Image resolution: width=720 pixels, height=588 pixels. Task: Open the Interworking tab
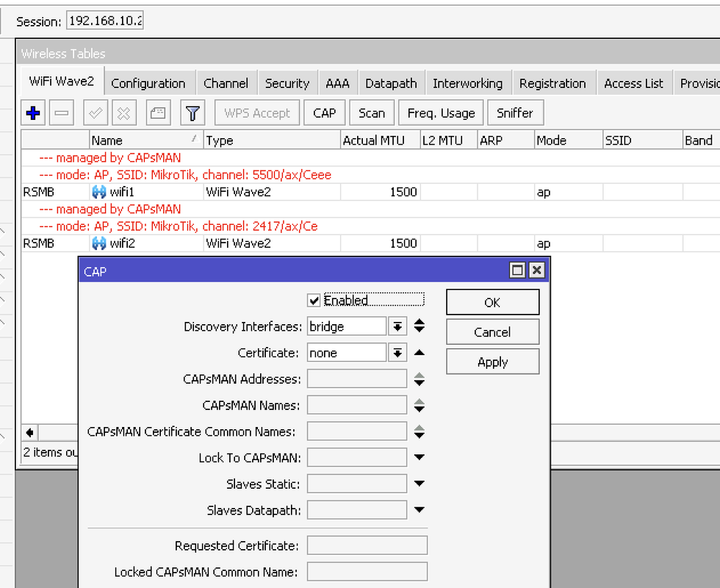(x=467, y=83)
